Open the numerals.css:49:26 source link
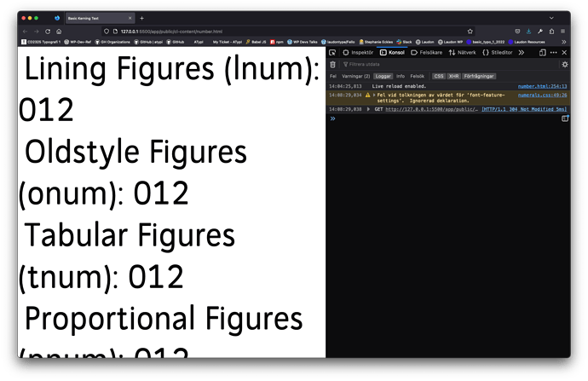 click(543, 95)
